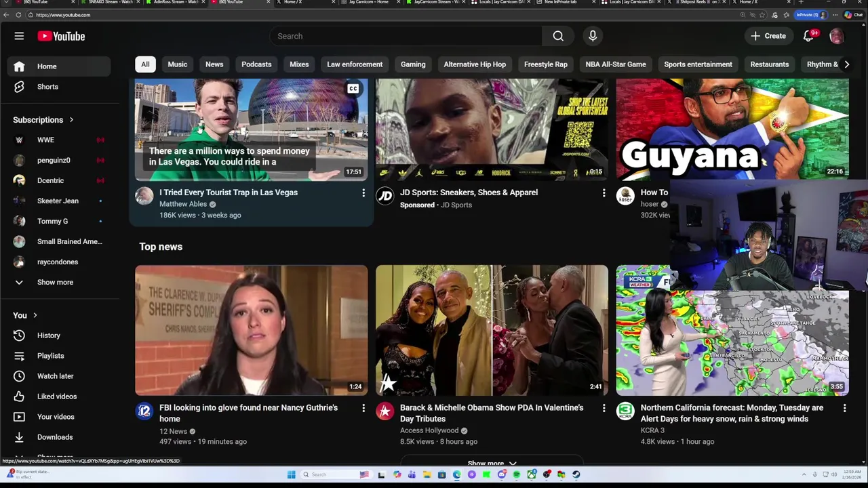Click the Access Hollywood channel avatar
The height and width of the screenshot is (488, 868).
(x=384, y=411)
